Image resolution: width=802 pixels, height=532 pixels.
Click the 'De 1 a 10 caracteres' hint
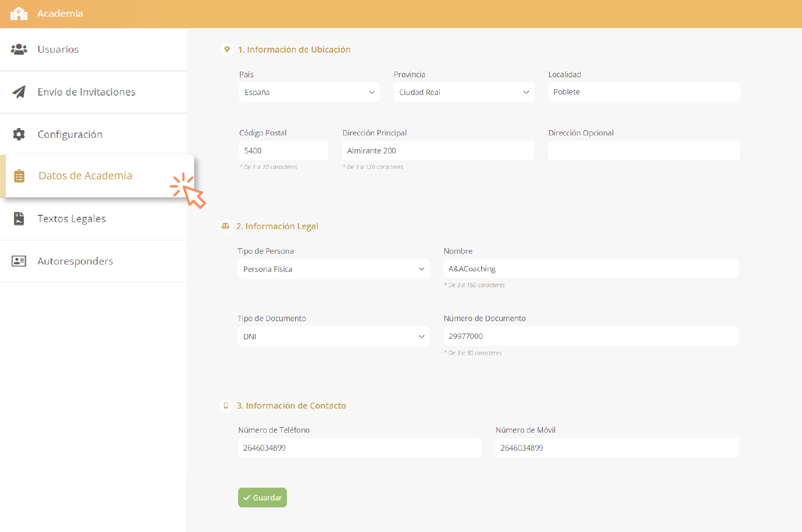[x=269, y=167]
